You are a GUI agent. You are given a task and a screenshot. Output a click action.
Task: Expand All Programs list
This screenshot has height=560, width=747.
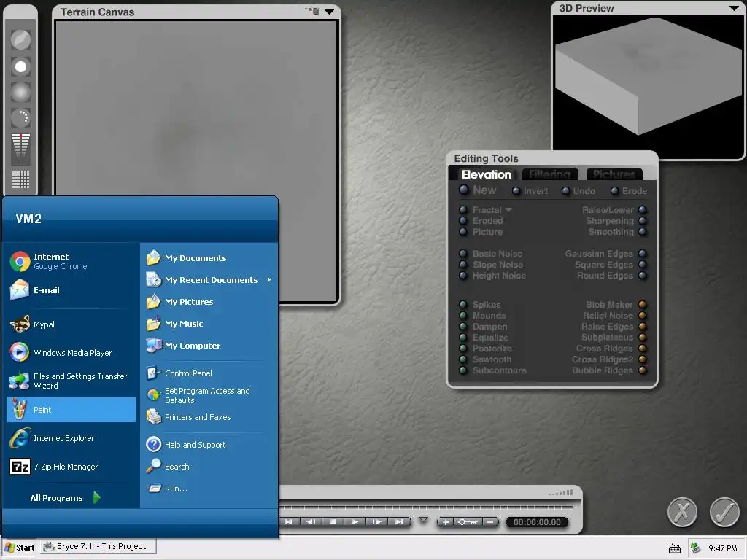pos(66,497)
